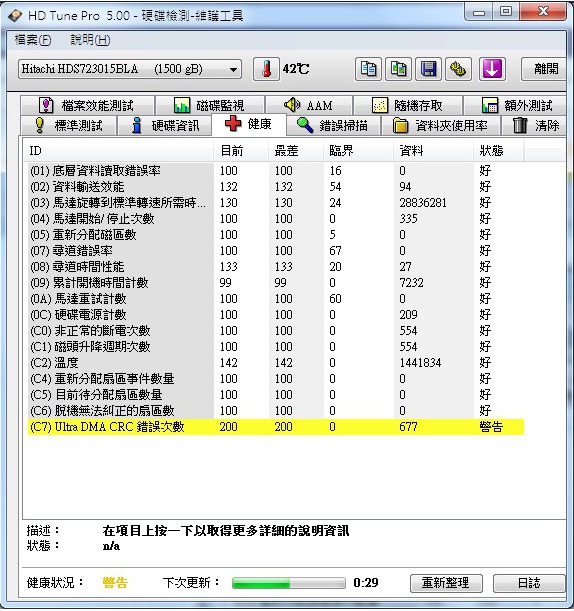Image resolution: width=574 pixels, height=611 pixels.
Task: Copy info to clipboard icon
Action: click(x=368, y=69)
